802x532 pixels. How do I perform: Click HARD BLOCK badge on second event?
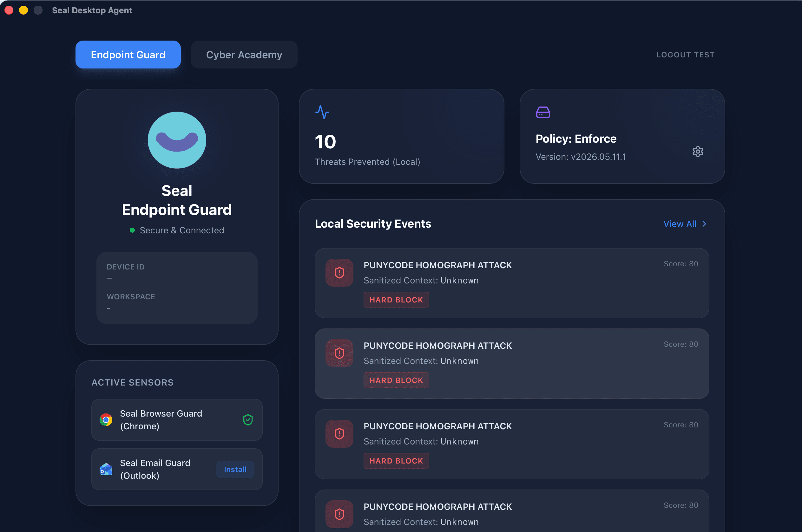click(x=396, y=380)
